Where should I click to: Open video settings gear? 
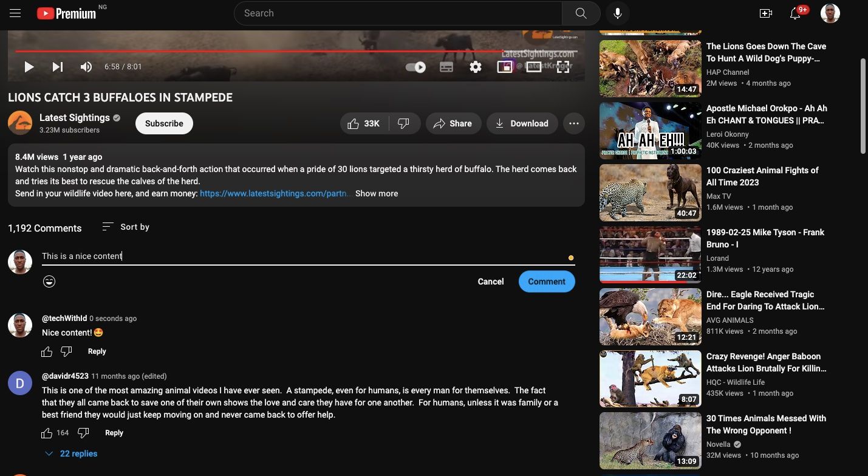point(476,67)
